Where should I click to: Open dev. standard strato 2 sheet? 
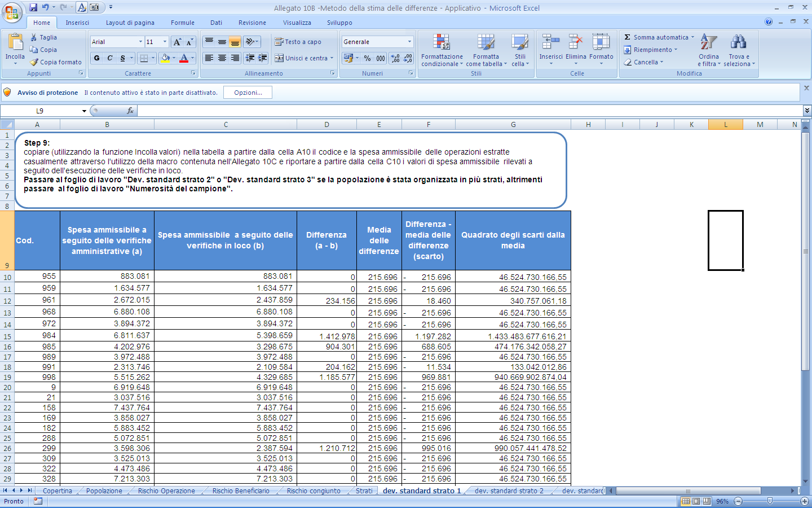click(x=509, y=491)
